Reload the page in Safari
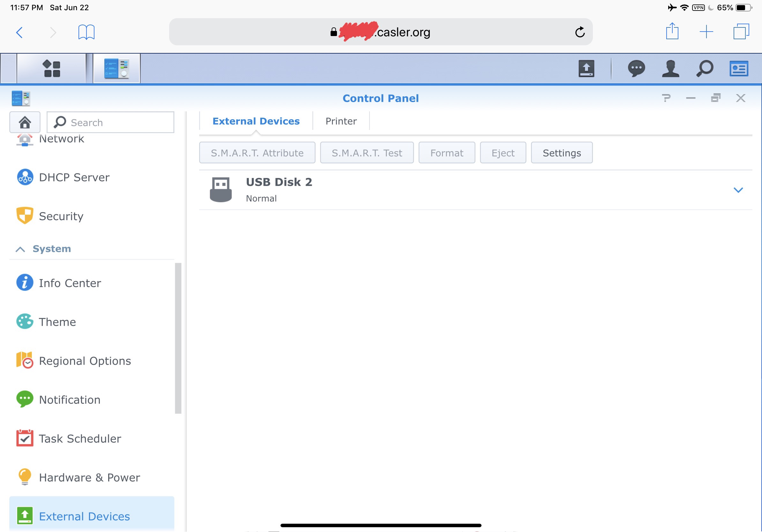 (x=579, y=32)
